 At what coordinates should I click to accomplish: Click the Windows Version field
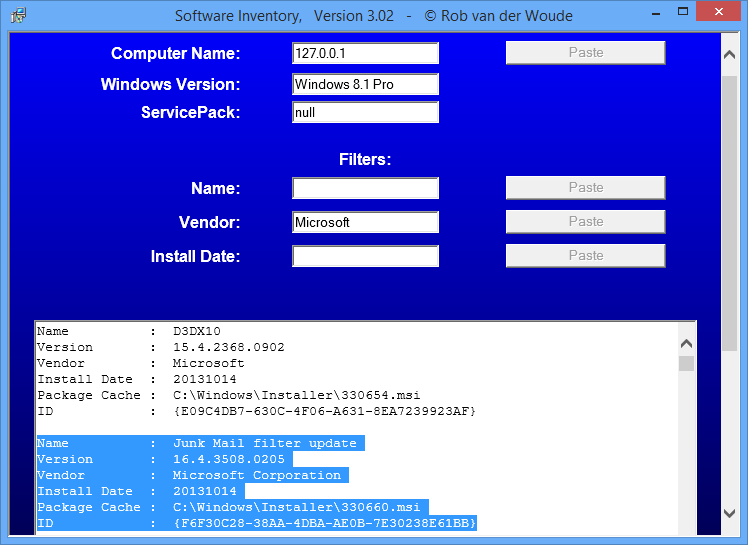(365, 84)
